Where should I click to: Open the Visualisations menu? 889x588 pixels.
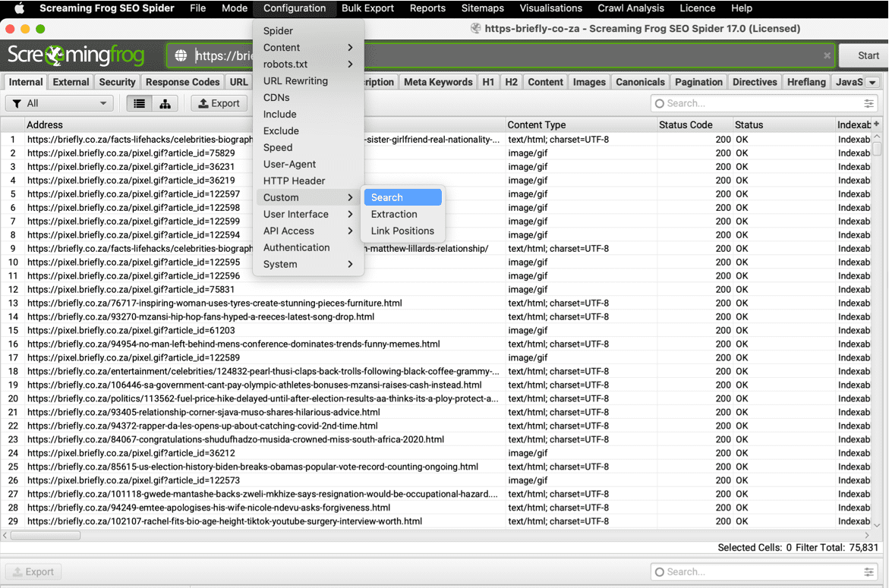[550, 8]
